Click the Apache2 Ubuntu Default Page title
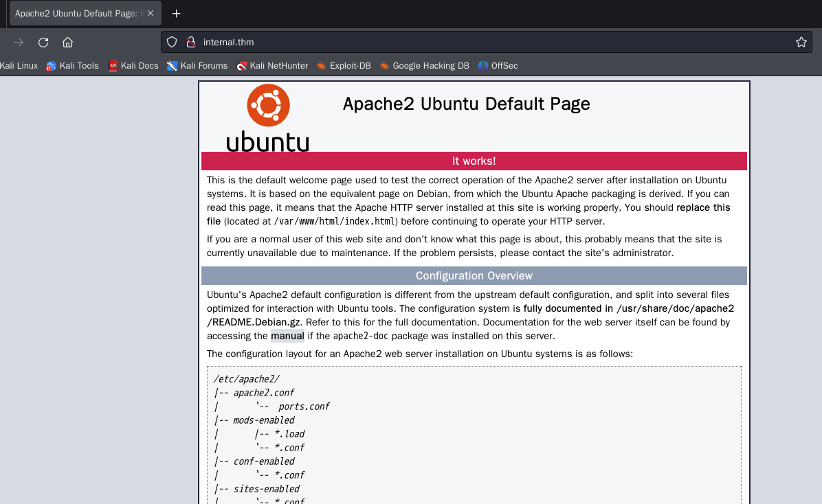Image resolution: width=822 pixels, height=504 pixels. [x=466, y=104]
